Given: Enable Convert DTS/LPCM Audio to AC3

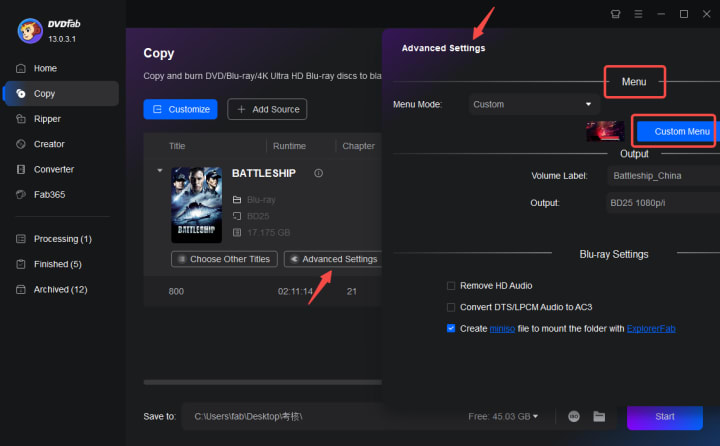Looking at the screenshot, I should coord(451,307).
